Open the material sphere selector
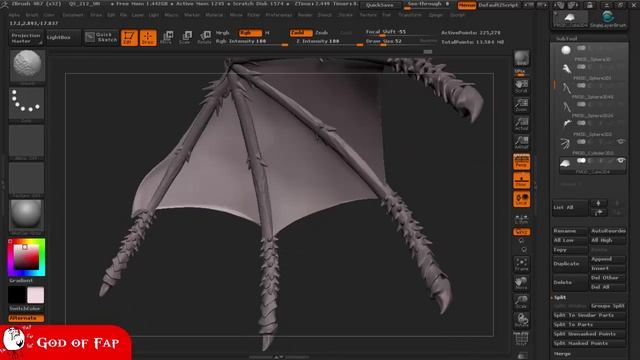Screen dimensions: 640x360 click(x=27, y=216)
